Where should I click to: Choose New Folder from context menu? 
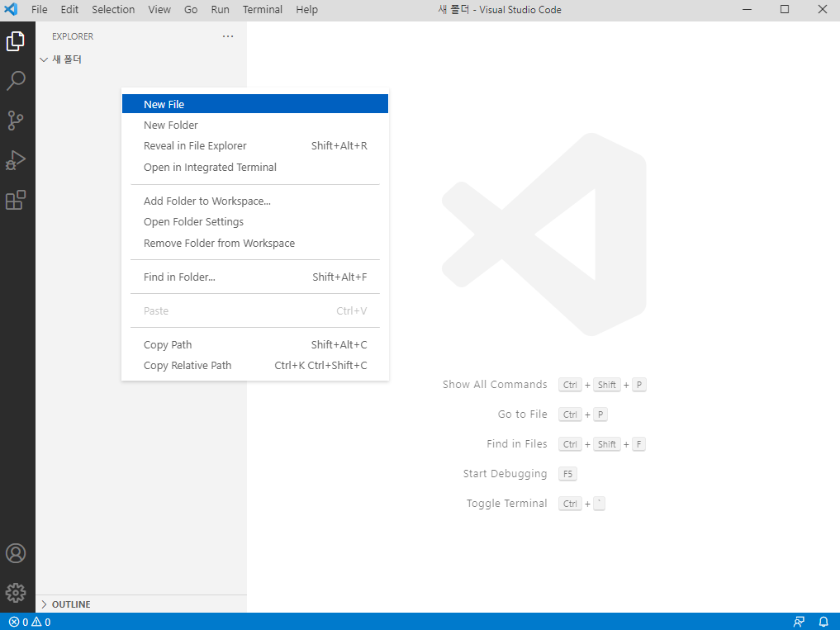[x=255, y=125]
